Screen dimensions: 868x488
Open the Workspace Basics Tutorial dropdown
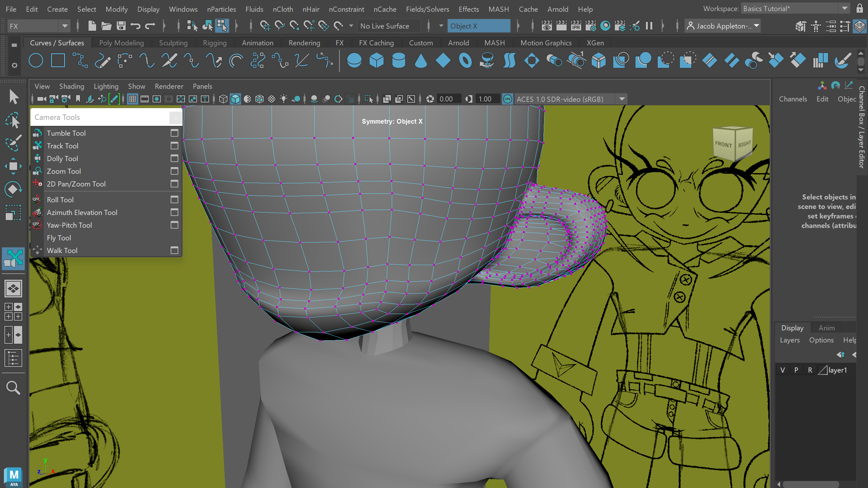[x=845, y=9]
